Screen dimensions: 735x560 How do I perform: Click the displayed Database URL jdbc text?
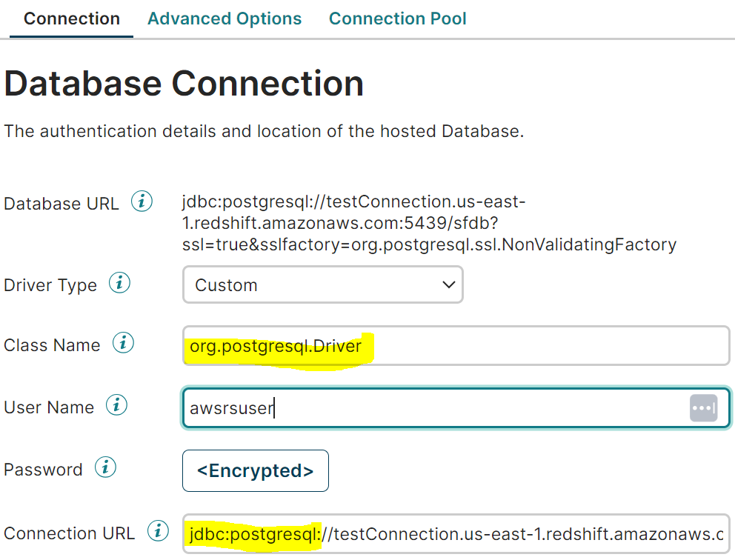click(428, 223)
